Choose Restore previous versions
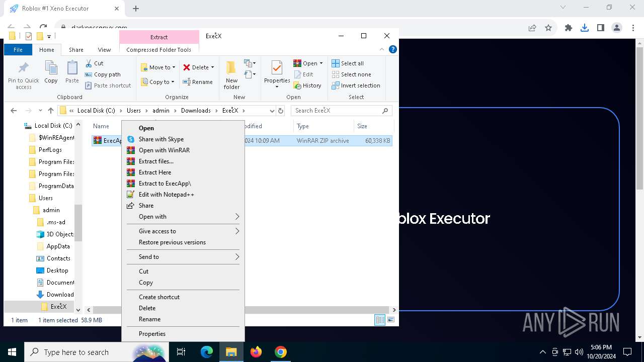 (x=183, y=242)
